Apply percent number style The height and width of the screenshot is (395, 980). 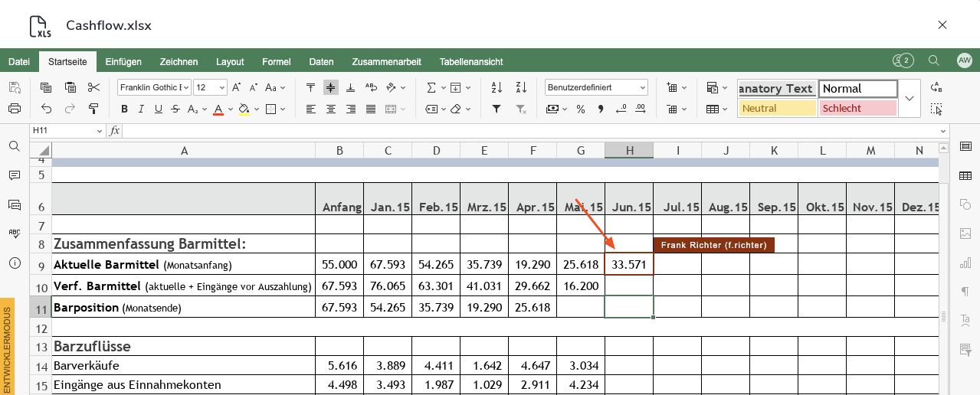point(580,109)
